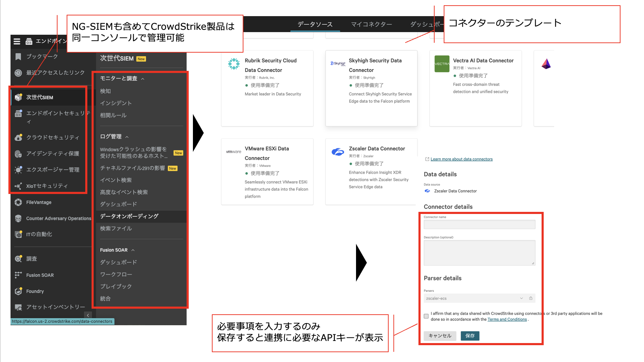
Task: Click the 調査 investigate icon
Action: point(18,259)
